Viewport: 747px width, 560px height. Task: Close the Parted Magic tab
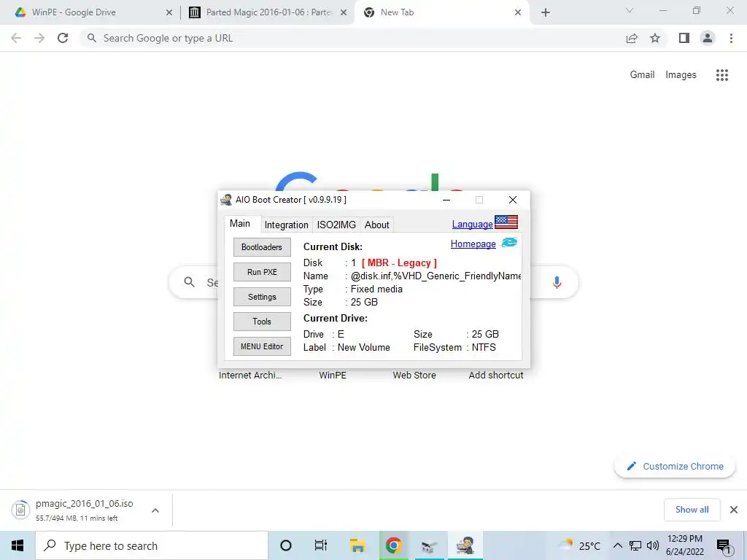coord(344,12)
